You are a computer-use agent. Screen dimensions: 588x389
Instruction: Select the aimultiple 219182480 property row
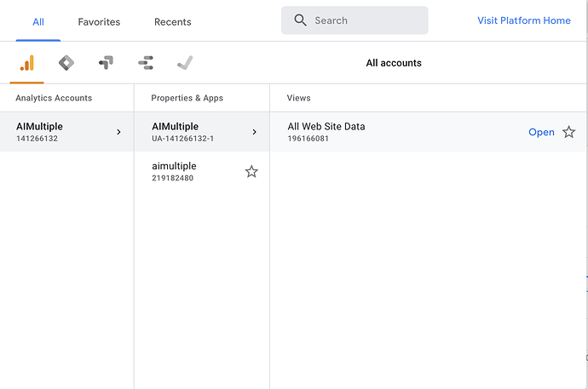click(x=202, y=171)
